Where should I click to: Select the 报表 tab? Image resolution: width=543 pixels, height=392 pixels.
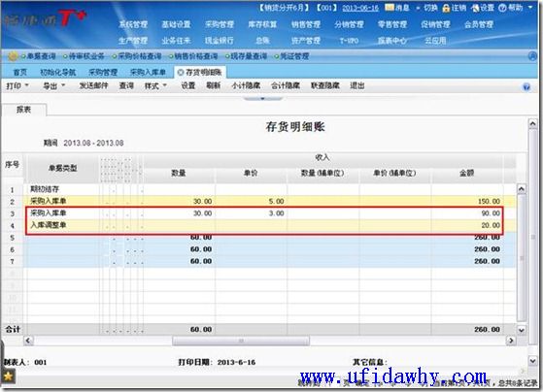tap(24, 110)
